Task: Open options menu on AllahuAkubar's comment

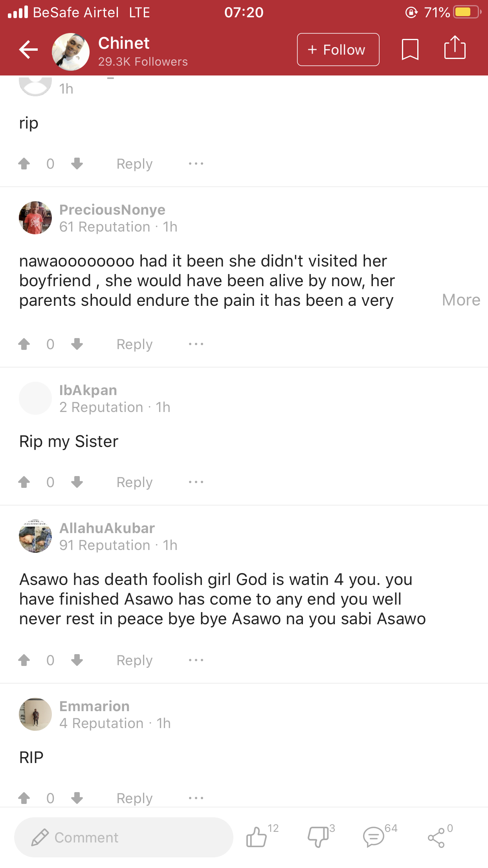Action: (x=196, y=660)
